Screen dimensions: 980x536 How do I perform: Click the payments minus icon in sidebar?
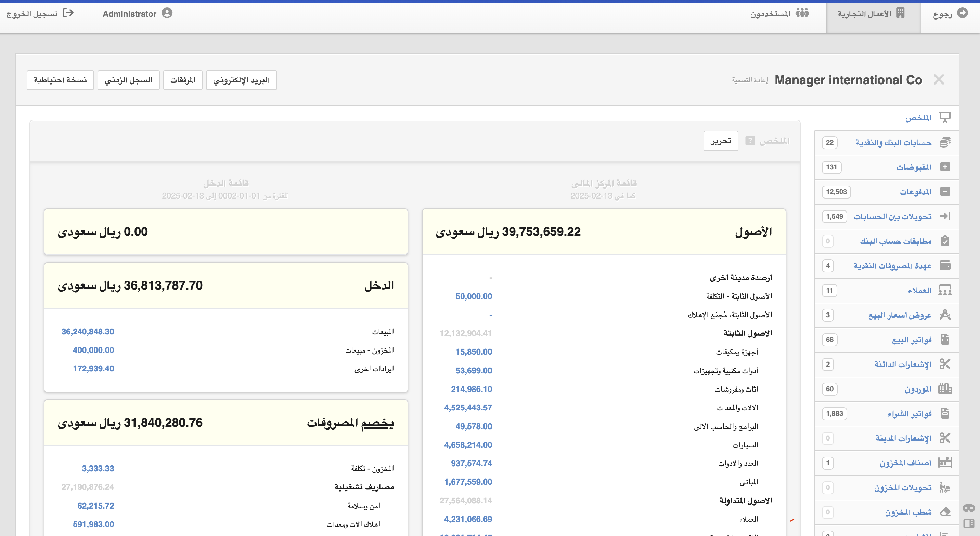point(945,192)
